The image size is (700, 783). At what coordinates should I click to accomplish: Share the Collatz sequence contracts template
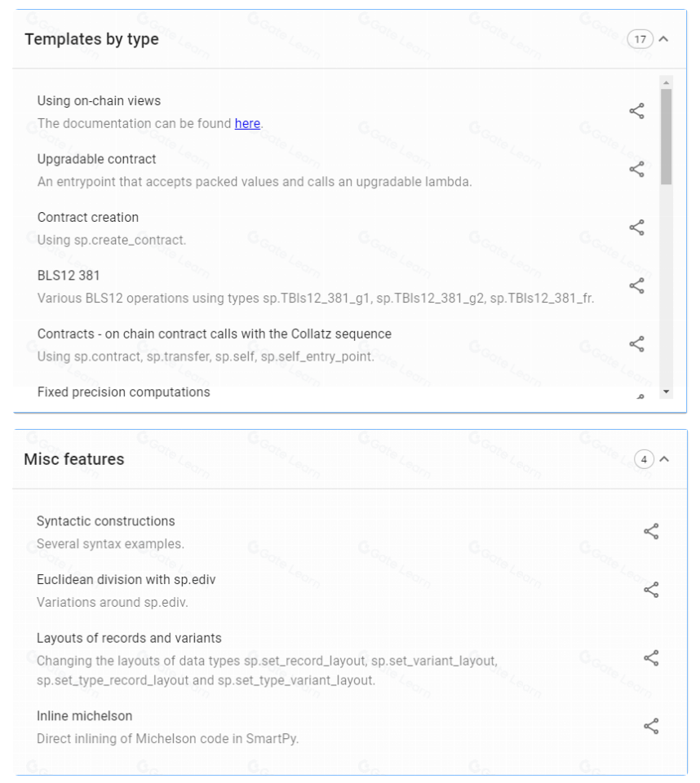point(636,344)
